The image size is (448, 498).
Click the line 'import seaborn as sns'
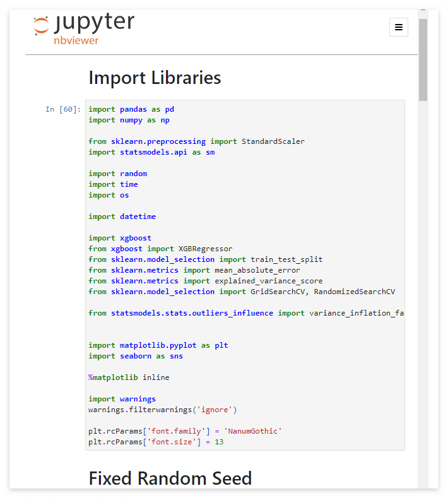(136, 357)
